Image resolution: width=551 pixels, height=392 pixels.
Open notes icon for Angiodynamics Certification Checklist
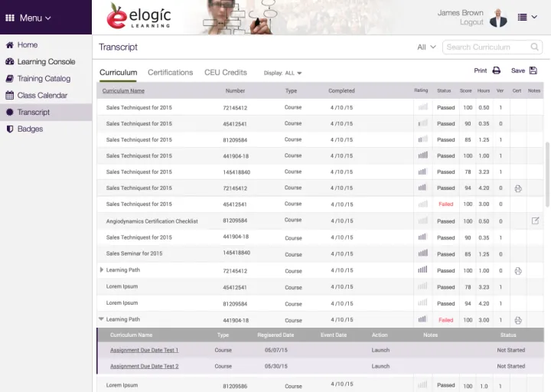coord(535,220)
